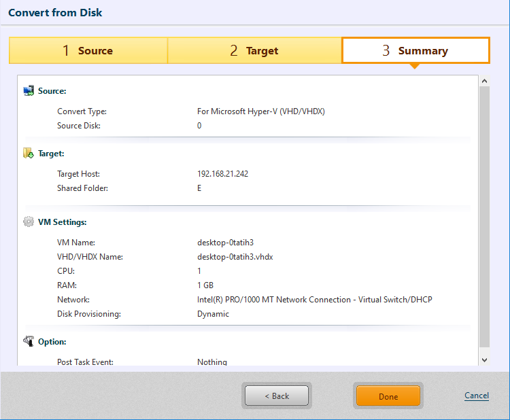
Task: Click the Hyper-V Convert Type value
Action: [x=260, y=111]
